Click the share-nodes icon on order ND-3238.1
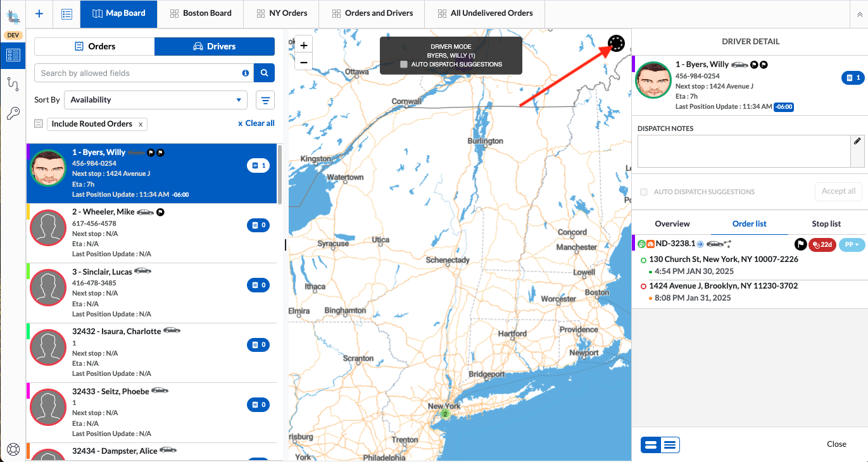The height and width of the screenshot is (462, 868). click(727, 244)
